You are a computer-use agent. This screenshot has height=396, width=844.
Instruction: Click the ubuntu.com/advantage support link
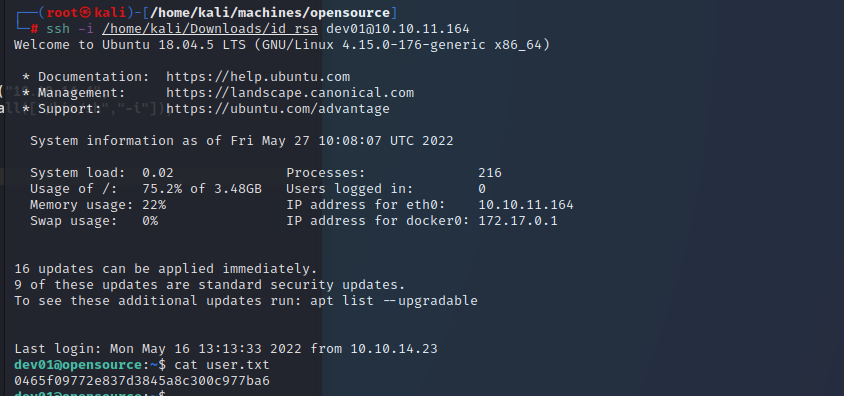point(278,109)
